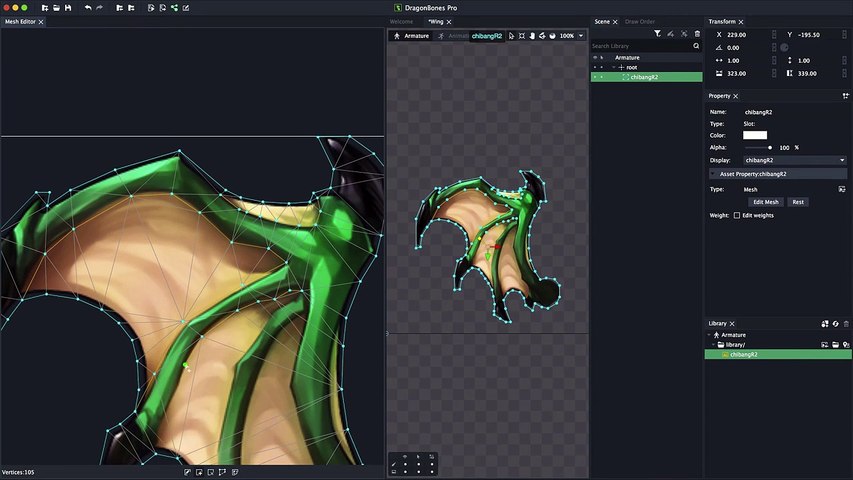Viewport: 853px width, 480px height.
Task: Close the Library panel tab
Action: tap(732, 323)
